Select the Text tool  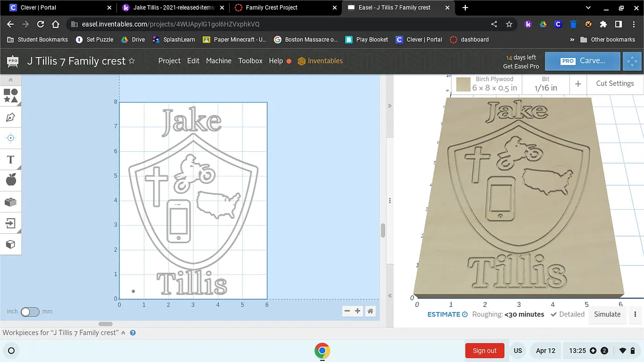point(11,159)
